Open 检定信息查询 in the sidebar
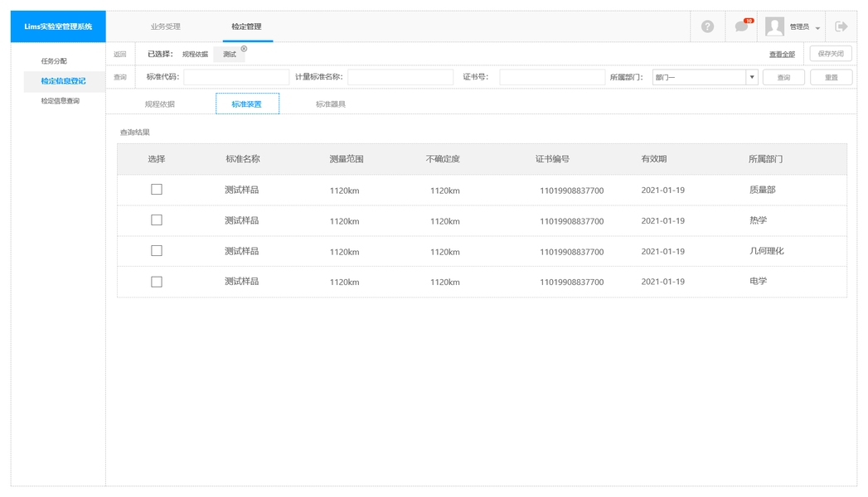The height and width of the screenshot is (497, 868). (60, 100)
